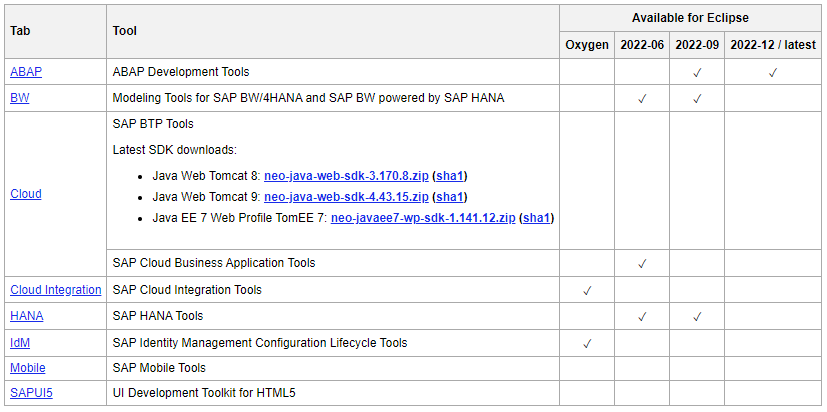Open sha1 link for Tomcat 8 SDK

(450, 176)
